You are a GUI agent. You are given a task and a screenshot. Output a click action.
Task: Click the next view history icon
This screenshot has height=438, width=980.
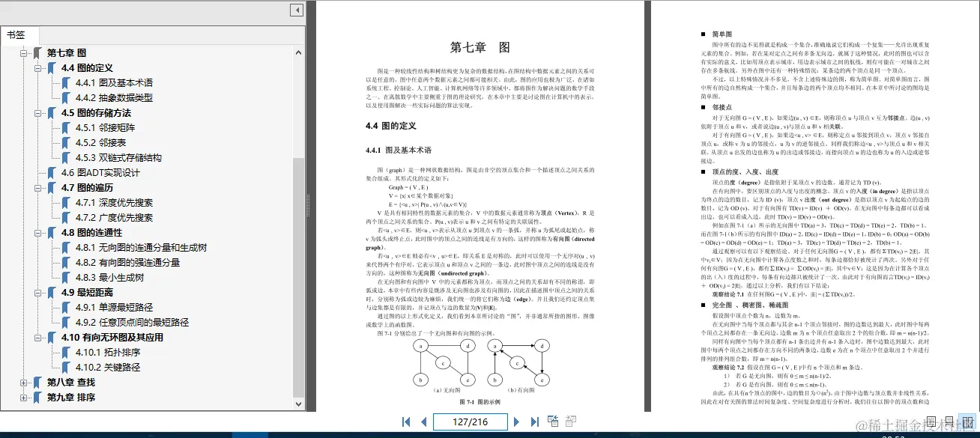(569, 421)
